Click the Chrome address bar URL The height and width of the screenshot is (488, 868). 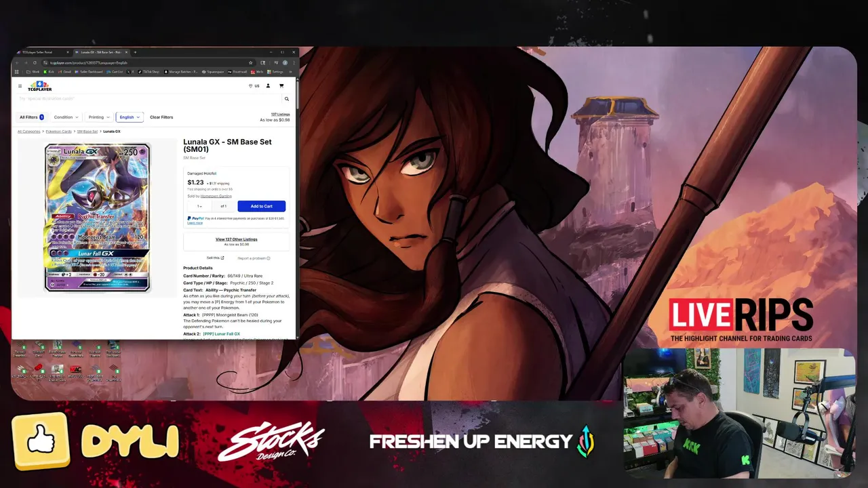(x=88, y=62)
